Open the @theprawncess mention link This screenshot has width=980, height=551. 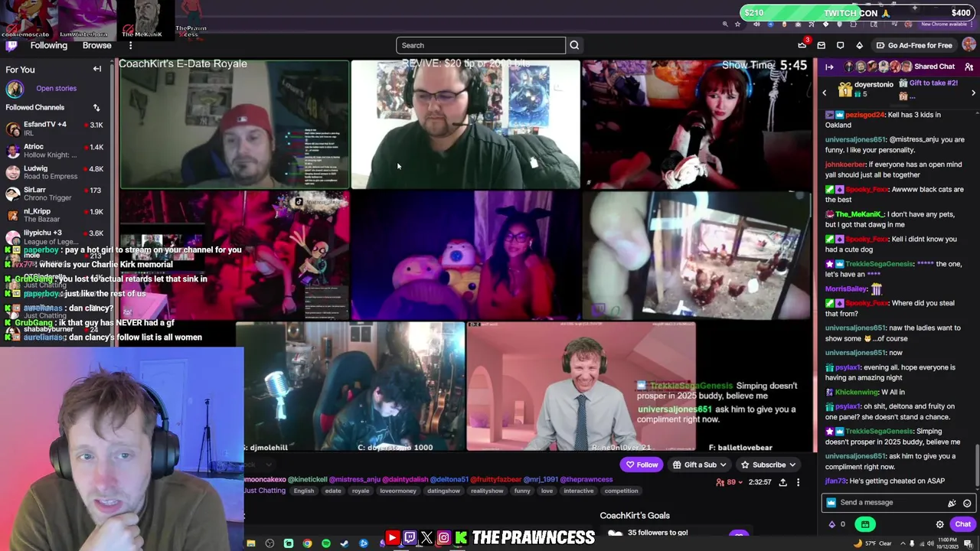tap(586, 480)
